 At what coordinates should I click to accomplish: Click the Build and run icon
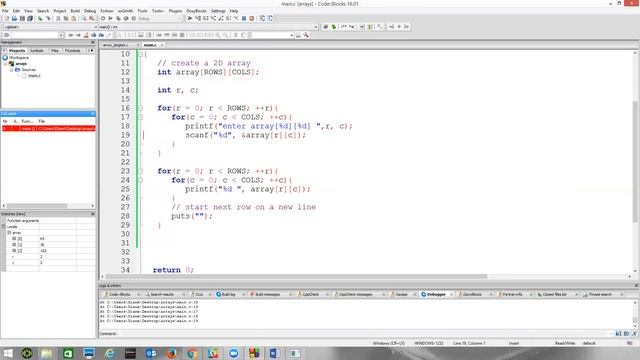click(118, 18)
